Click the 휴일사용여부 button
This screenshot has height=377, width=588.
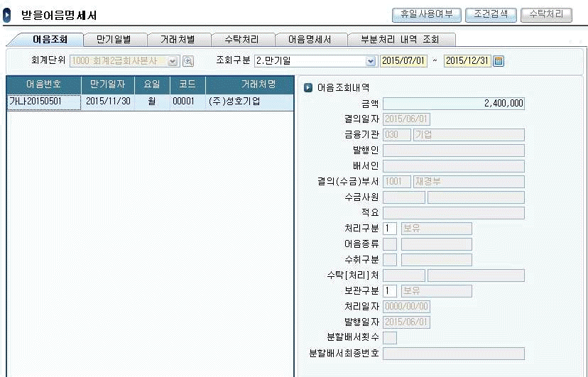pos(427,14)
